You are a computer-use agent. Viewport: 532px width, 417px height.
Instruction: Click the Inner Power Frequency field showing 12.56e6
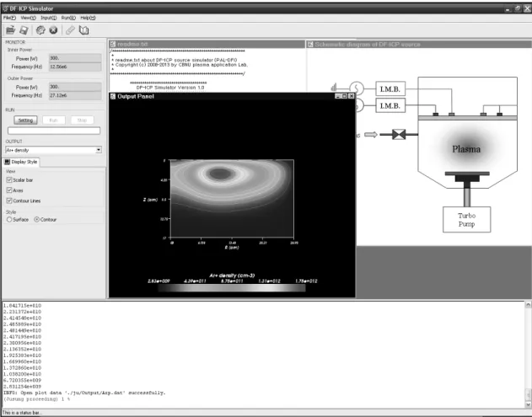click(x=75, y=67)
